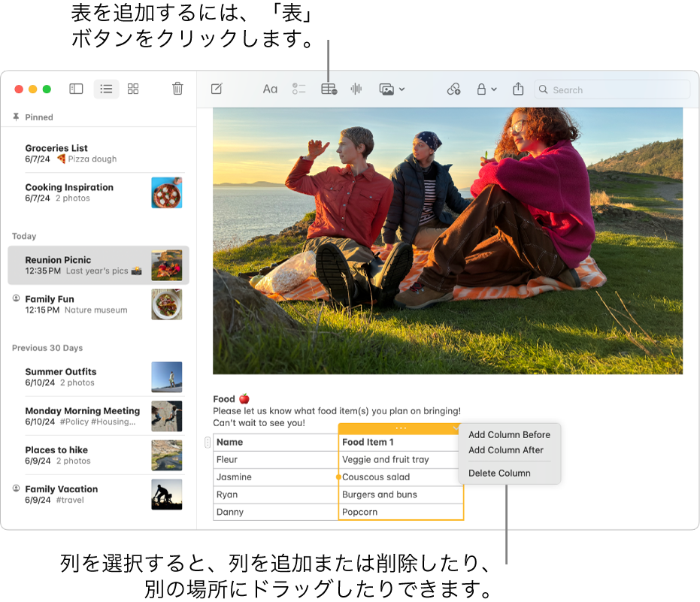
Task: Click the Name header cell
Action: point(275,442)
